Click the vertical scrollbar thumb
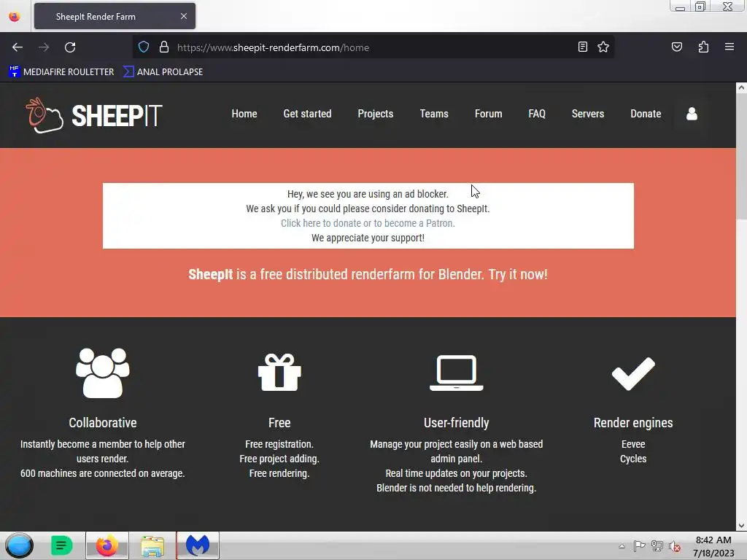 pyautogui.click(x=741, y=156)
